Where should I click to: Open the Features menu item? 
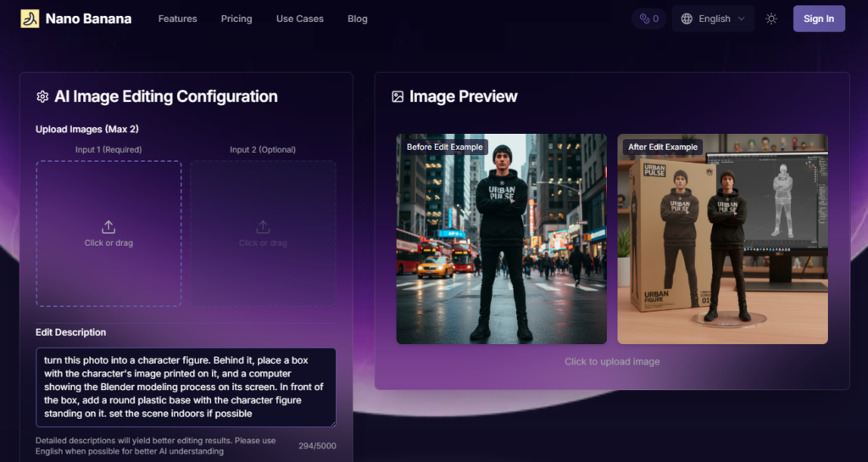[177, 19]
